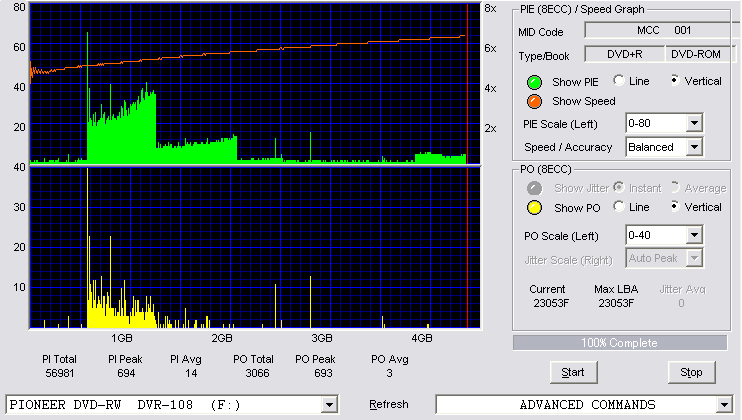Open the ADVANCED COMMANDS dropdown arrow
This screenshot has height=420, width=742.
click(x=724, y=405)
